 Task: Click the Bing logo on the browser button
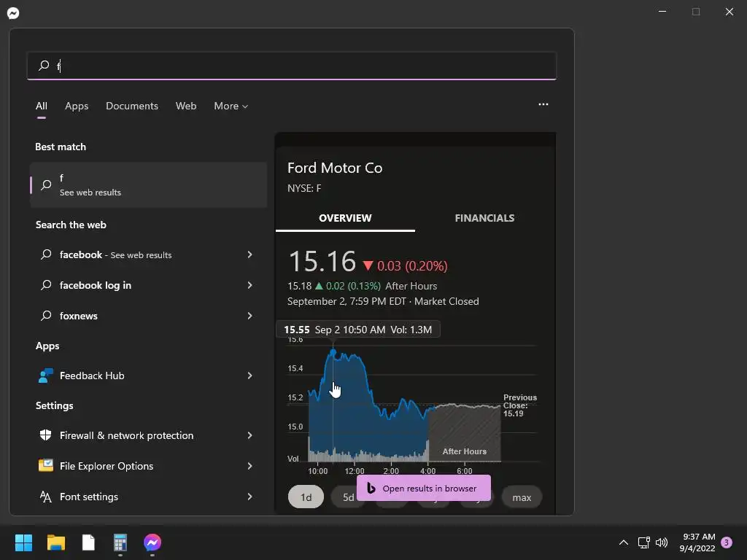pos(371,488)
